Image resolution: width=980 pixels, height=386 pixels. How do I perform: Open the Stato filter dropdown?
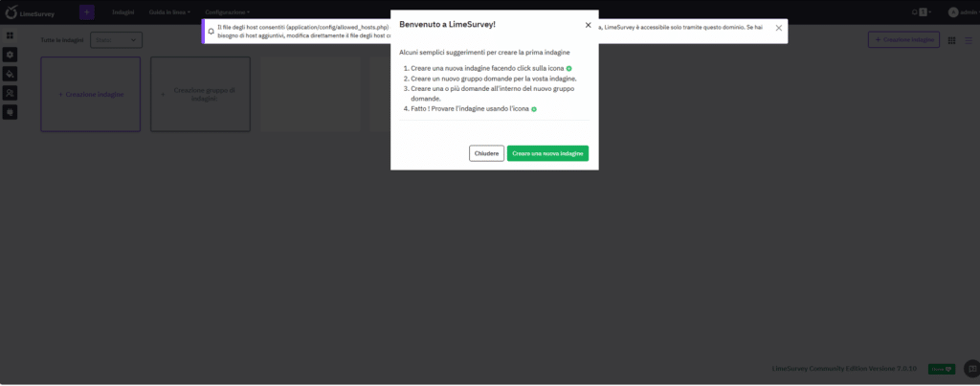point(116,40)
